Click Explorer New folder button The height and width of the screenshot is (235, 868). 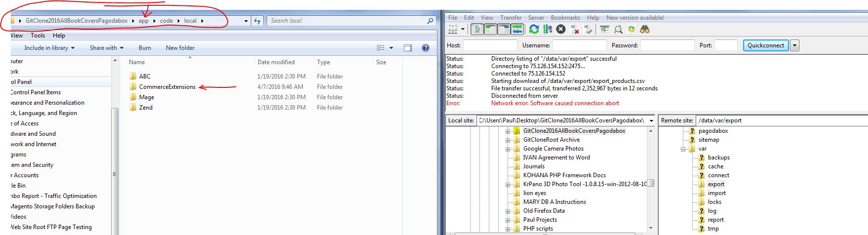pos(180,48)
